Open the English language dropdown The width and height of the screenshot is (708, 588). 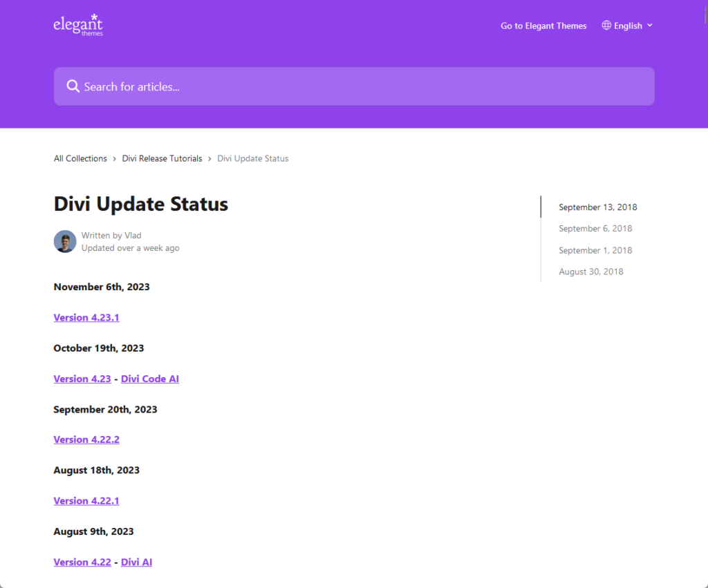[627, 26]
